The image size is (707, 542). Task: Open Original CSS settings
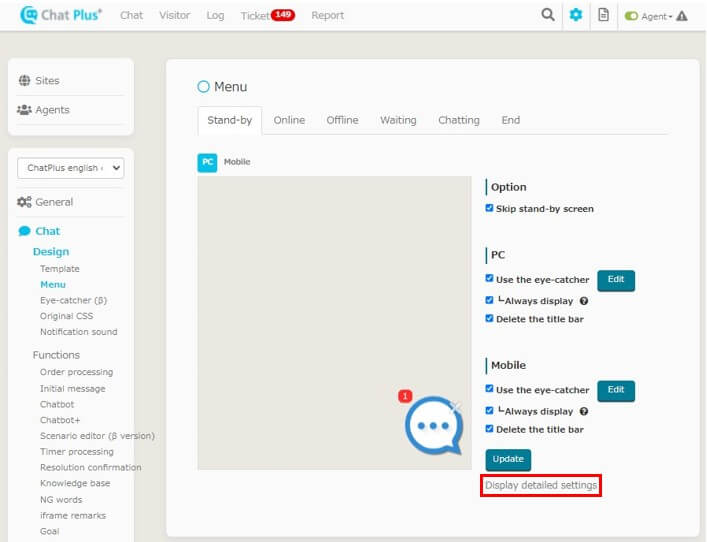pyautogui.click(x=66, y=316)
